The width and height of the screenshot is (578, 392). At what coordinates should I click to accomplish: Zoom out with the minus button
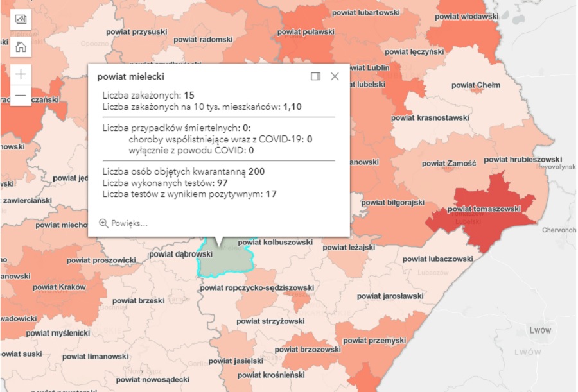[x=21, y=96]
